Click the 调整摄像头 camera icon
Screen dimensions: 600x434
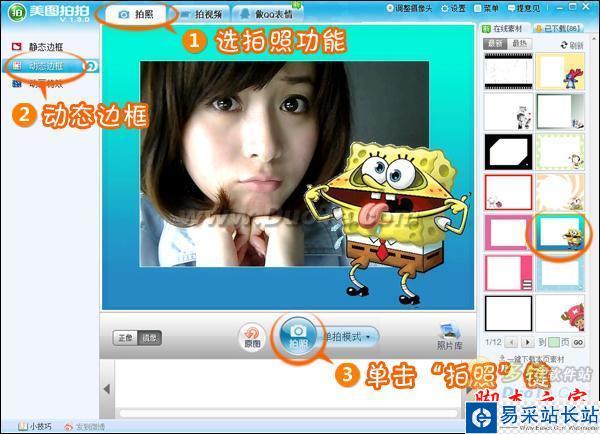pos(390,8)
